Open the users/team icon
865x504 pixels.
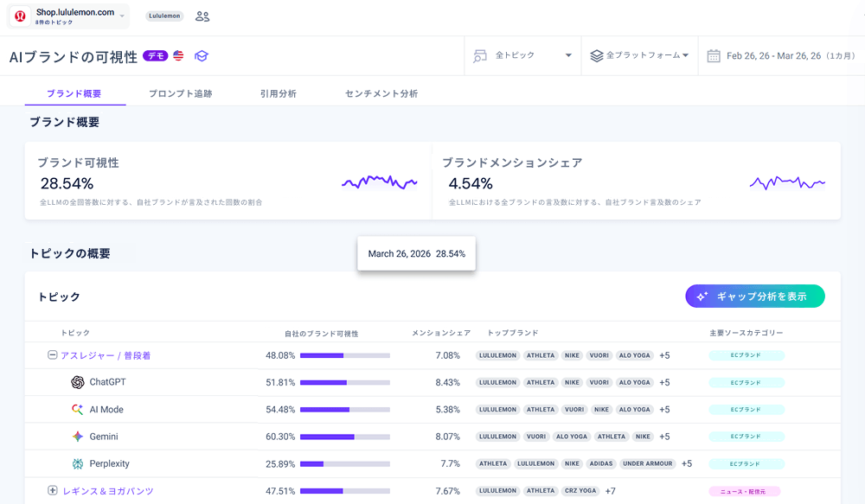(x=202, y=16)
